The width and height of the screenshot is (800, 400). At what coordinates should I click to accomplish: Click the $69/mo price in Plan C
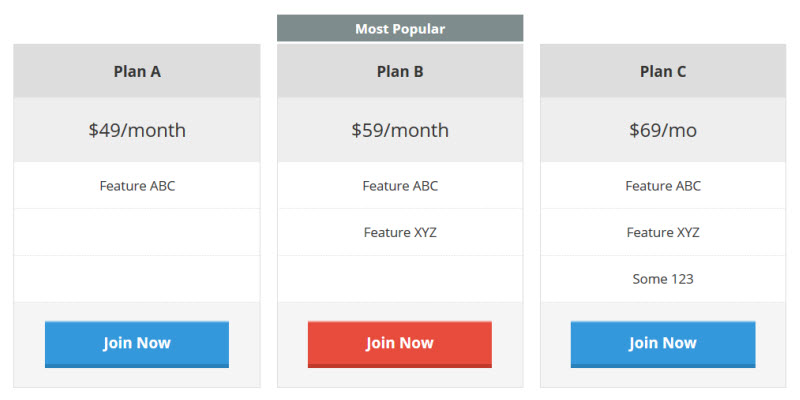click(663, 130)
